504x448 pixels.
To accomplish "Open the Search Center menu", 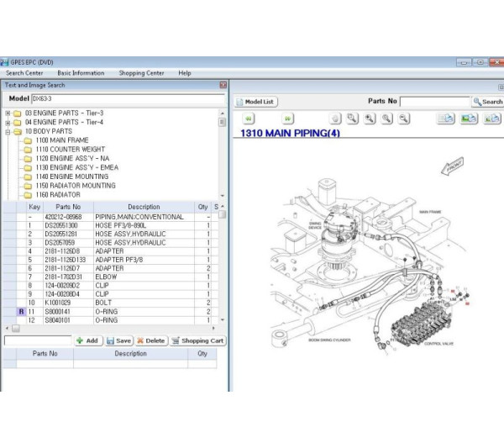I will [x=24, y=73].
